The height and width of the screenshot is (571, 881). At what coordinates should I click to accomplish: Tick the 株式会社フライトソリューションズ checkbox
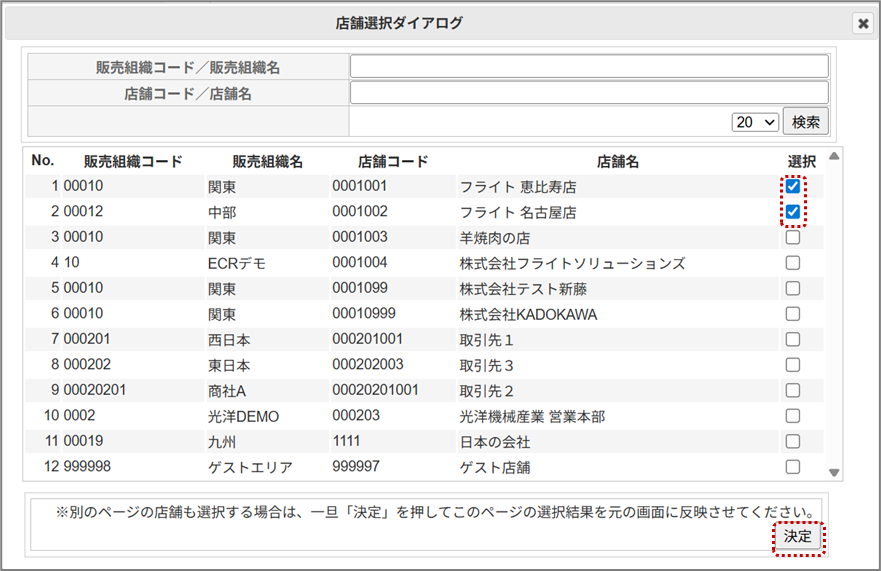(793, 263)
